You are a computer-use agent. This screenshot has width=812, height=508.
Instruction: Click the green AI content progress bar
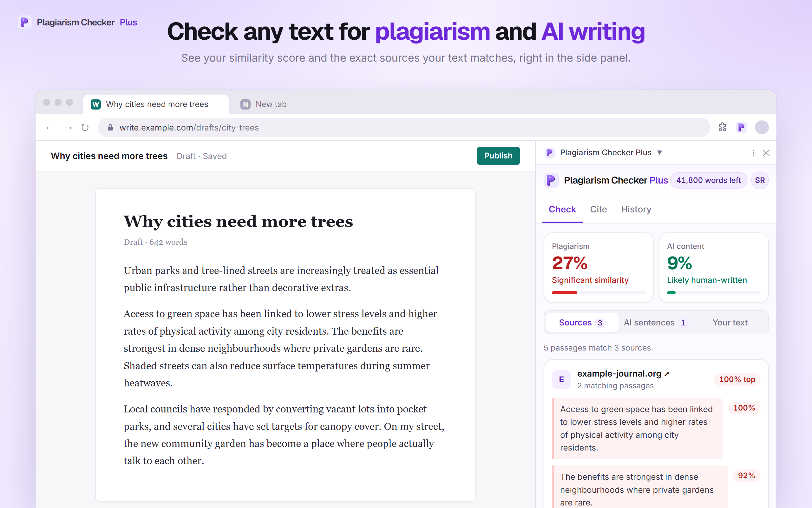point(714,293)
